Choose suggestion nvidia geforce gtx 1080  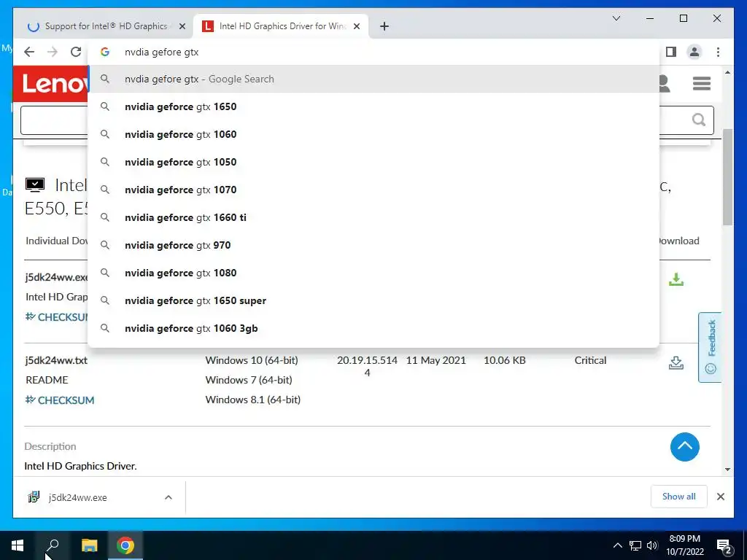point(373,273)
